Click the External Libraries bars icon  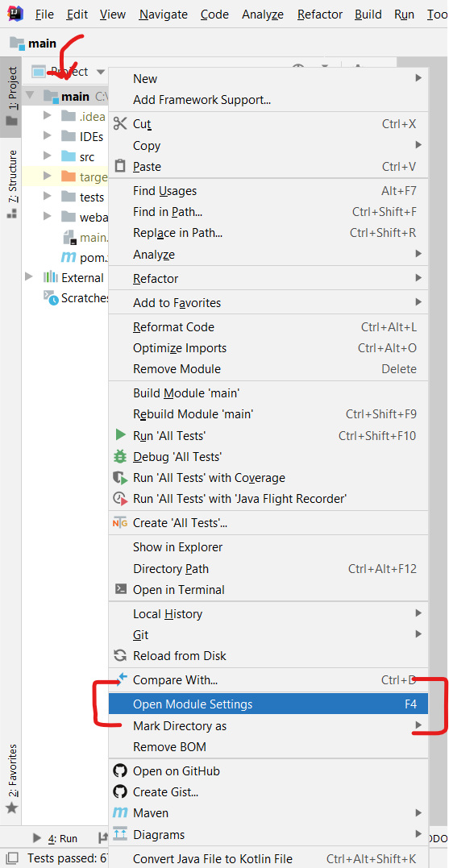pyautogui.click(x=50, y=277)
